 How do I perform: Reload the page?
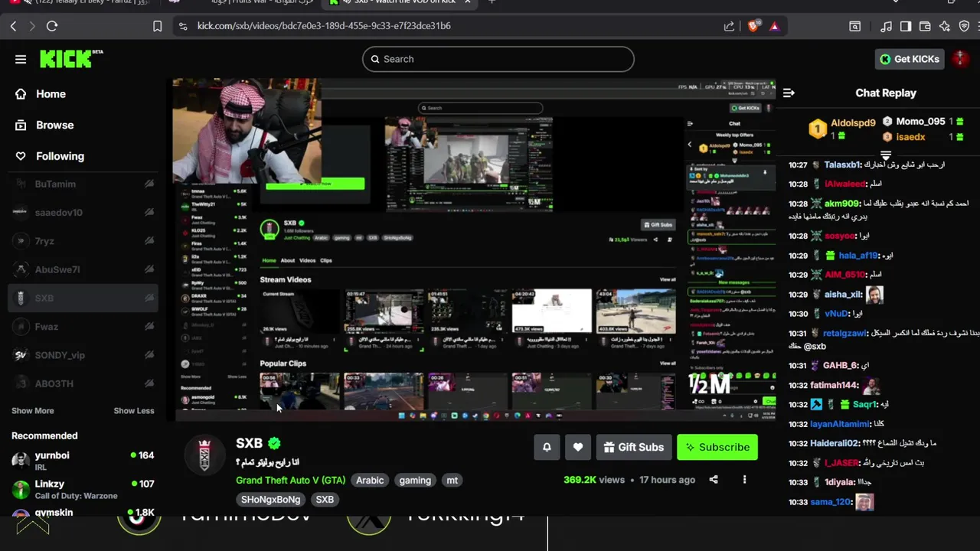click(x=52, y=26)
